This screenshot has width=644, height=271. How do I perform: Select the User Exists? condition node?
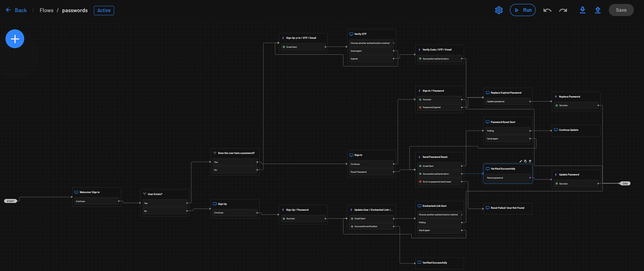pos(165,194)
